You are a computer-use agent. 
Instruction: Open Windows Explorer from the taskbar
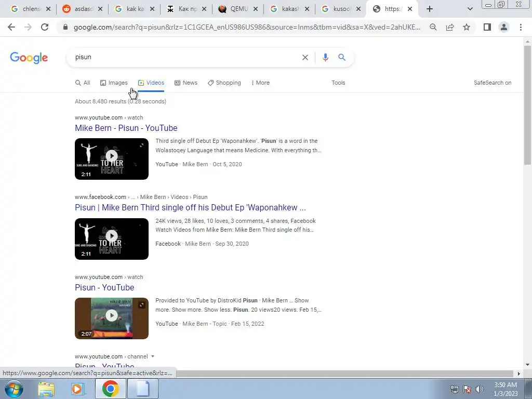click(46, 389)
